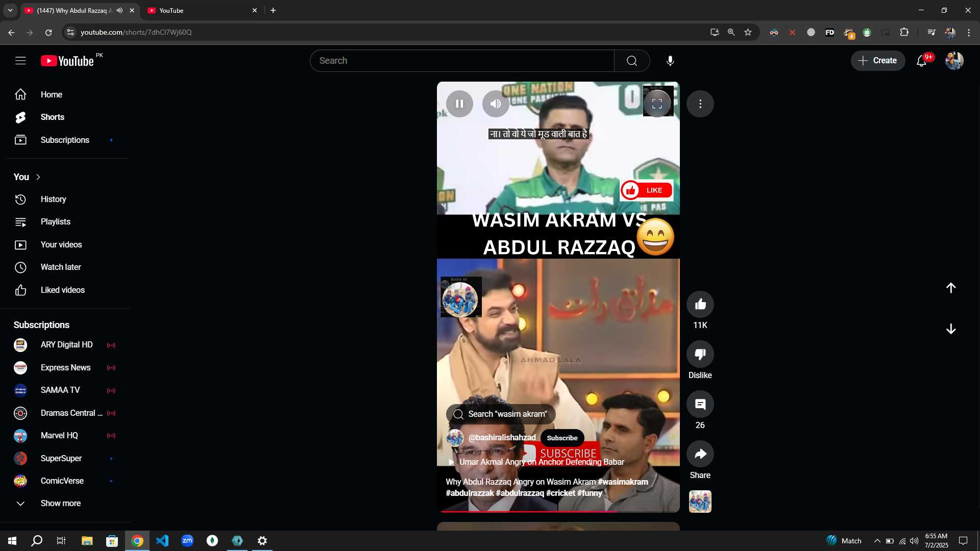Image resolution: width=980 pixels, height=551 pixels.
Task: Click the #wasimakram hashtag
Action: [x=623, y=482]
